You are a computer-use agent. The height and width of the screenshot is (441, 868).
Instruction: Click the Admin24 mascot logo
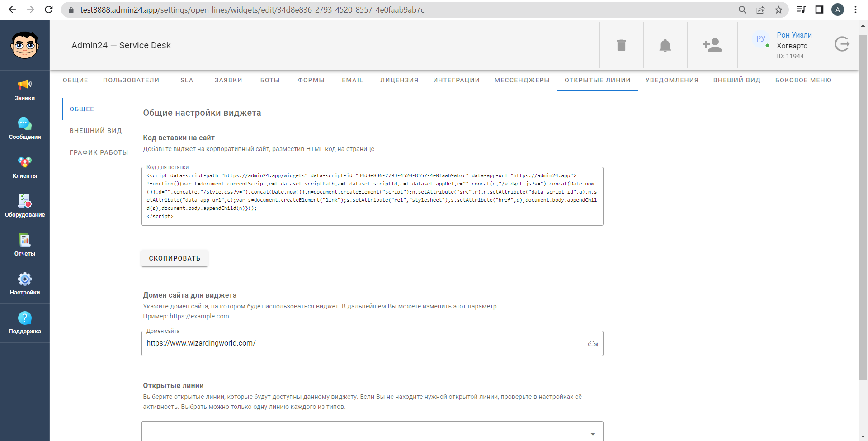pos(25,45)
